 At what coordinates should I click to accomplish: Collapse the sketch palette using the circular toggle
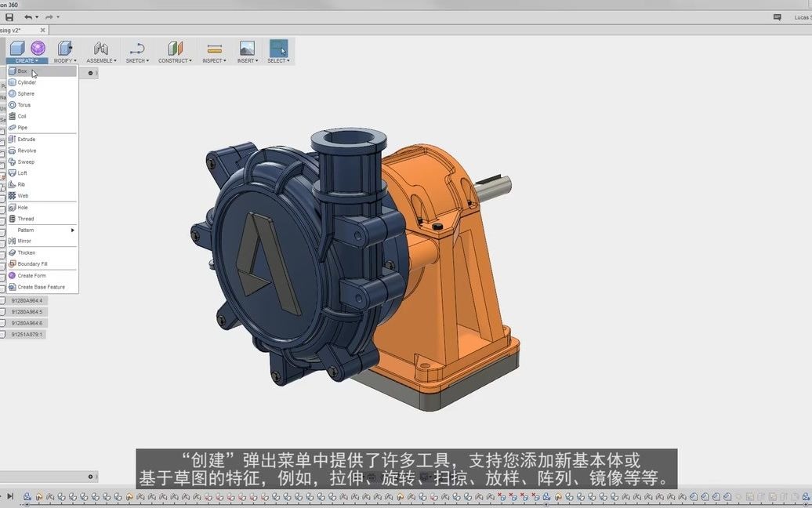(91, 72)
